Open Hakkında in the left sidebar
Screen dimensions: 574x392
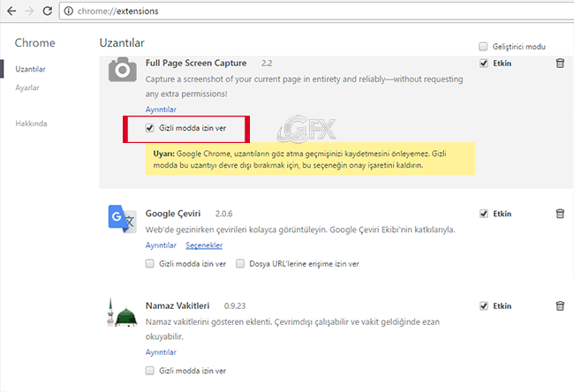(31, 124)
